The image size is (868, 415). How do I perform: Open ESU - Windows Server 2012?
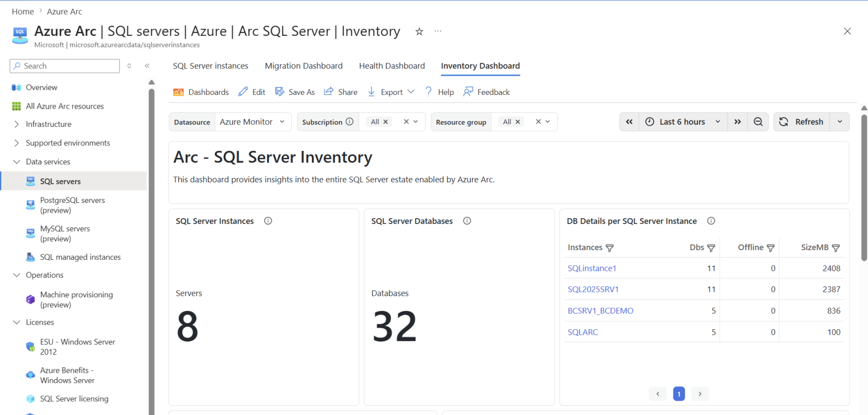[x=77, y=347]
